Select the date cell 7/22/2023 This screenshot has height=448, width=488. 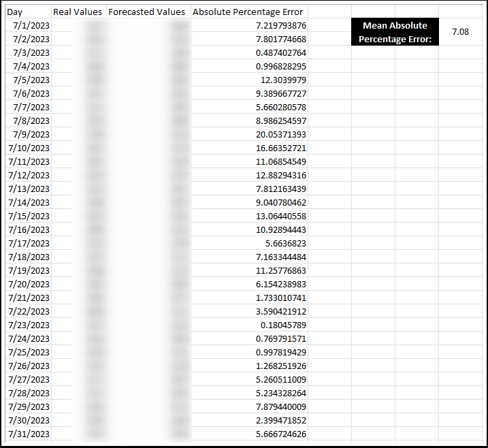[29, 311]
